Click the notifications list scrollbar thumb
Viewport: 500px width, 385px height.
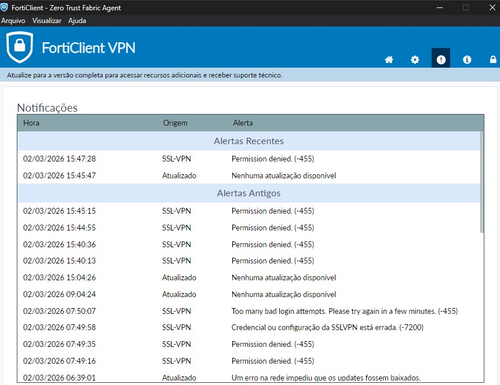pyautogui.click(x=482, y=182)
